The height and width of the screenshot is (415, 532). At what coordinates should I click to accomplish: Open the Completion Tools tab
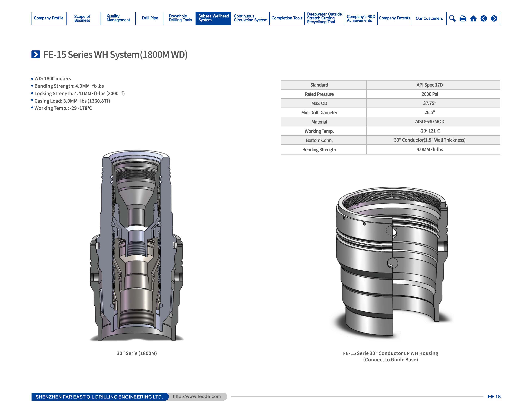coord(287,18)
